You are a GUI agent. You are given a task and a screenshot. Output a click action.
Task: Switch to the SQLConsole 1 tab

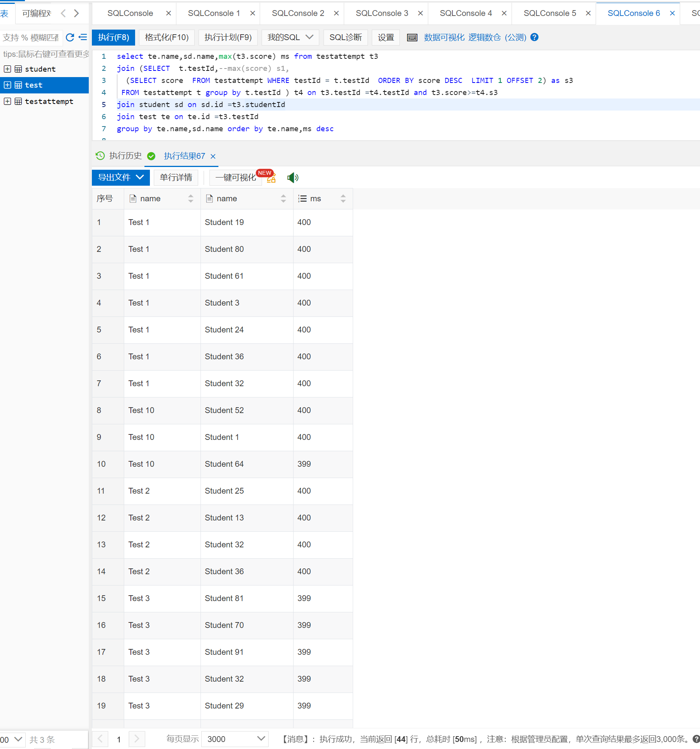[214, 13]
